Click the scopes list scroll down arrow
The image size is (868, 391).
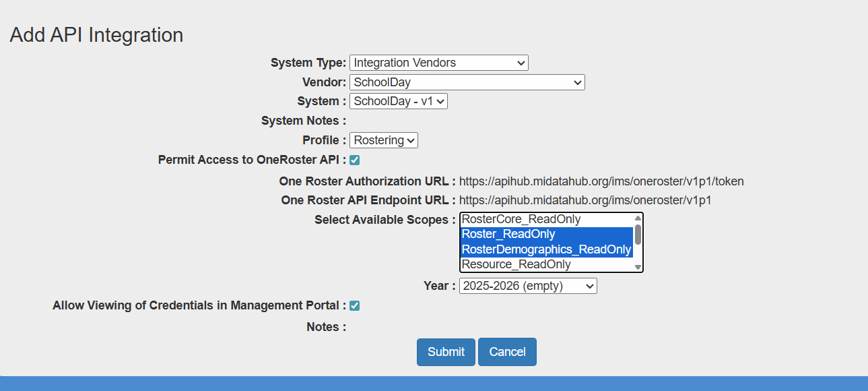pos(638,268)
